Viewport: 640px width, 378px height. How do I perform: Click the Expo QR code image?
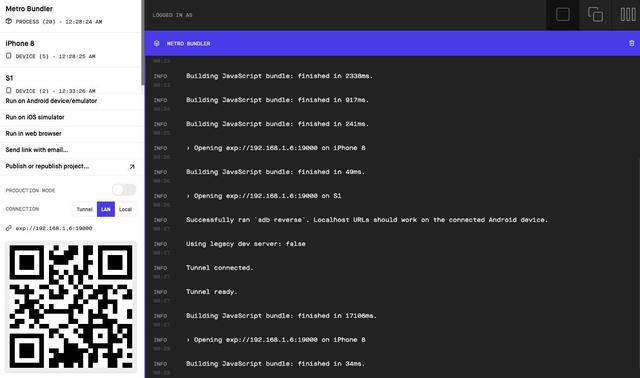[x=71, y=307]
